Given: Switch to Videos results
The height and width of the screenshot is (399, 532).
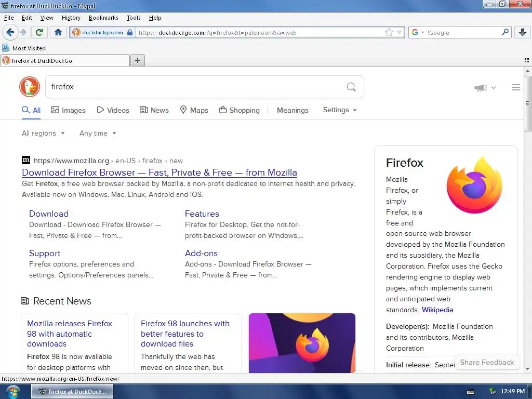Looking at the screenshot, I should click(x=113, y=110).
